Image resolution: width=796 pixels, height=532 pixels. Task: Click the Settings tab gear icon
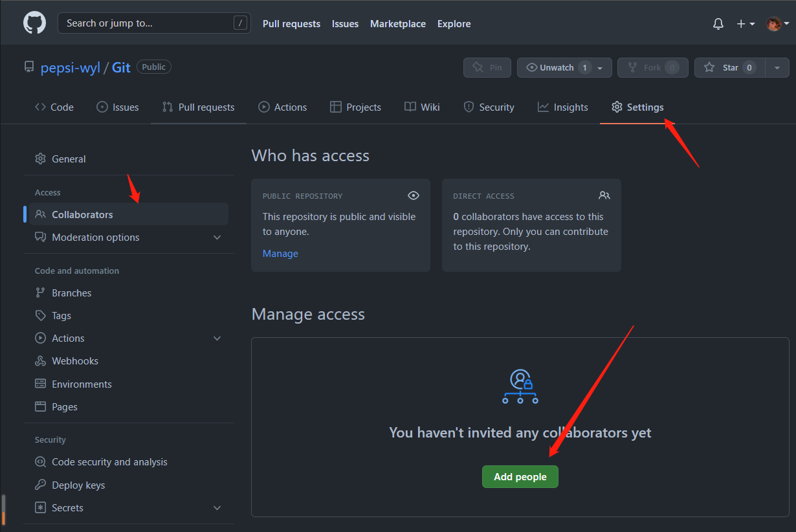[617, 107]
